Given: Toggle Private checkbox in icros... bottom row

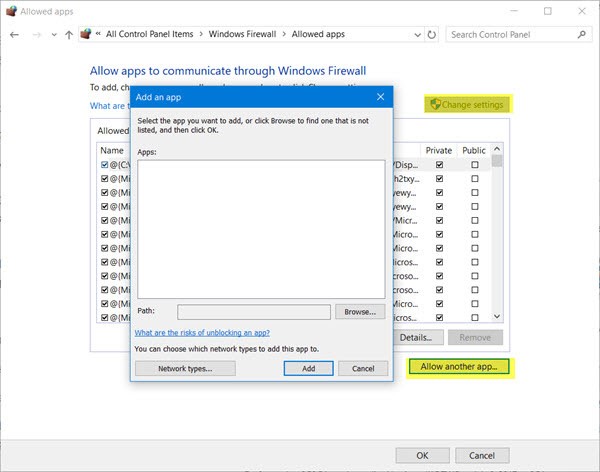Looking at the screenshot, I should pyautogui.click(x=439, y=318).
